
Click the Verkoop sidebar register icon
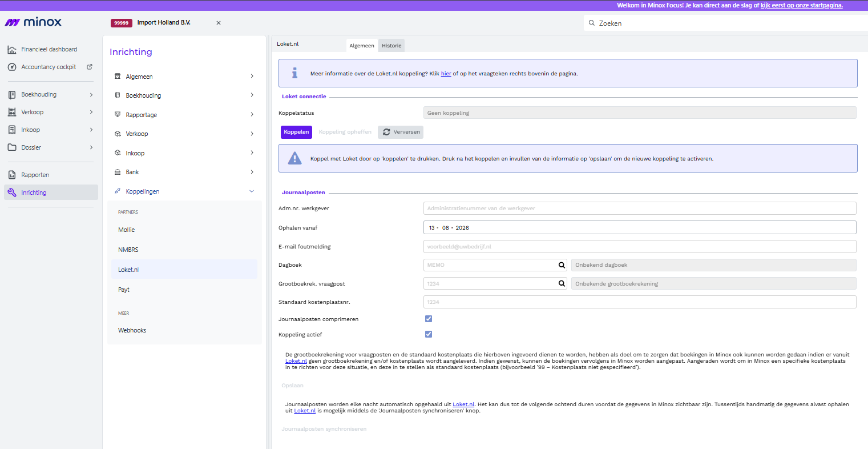(12, 112)
